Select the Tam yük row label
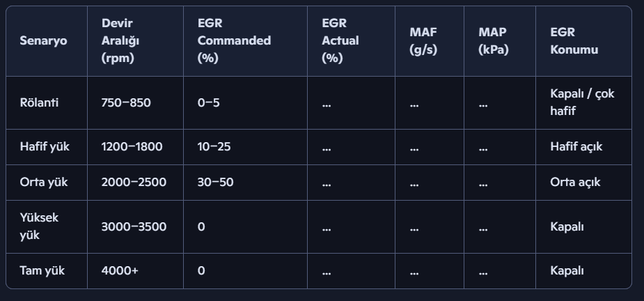The width and height of the screenshot is (644, 301). pos(42,270)
